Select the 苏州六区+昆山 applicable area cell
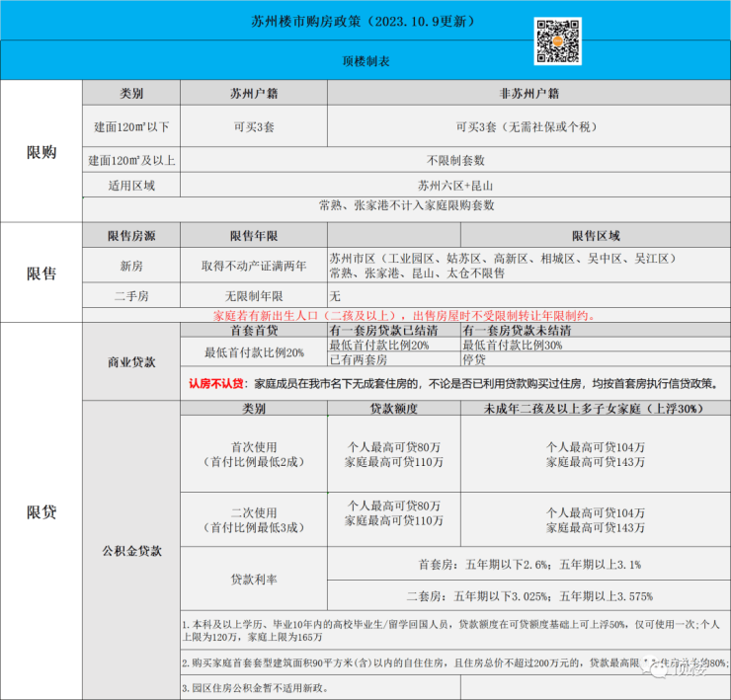This screenshot has width=731, height=700. (x=453, y=185)
